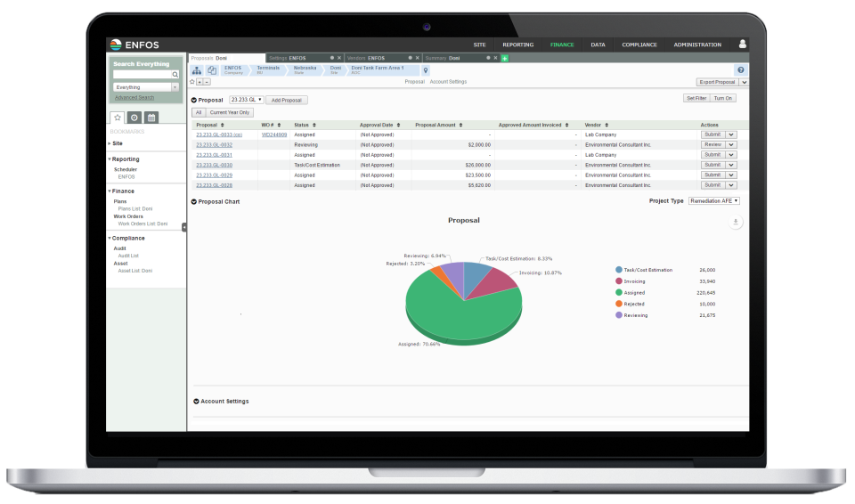Open the FINANCE menu
Screen dimensions: 855x504
[x=562, y=45]
